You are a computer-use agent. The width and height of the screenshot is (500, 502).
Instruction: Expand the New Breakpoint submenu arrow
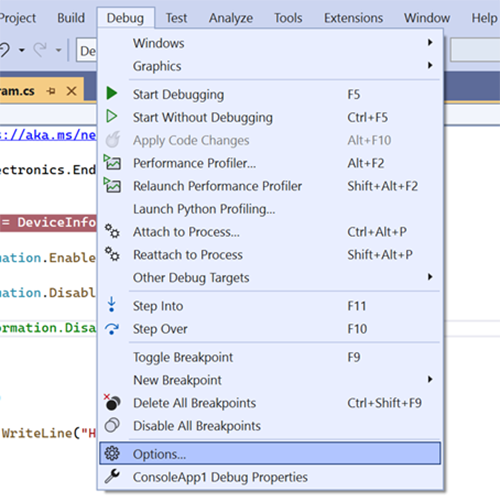430,379
